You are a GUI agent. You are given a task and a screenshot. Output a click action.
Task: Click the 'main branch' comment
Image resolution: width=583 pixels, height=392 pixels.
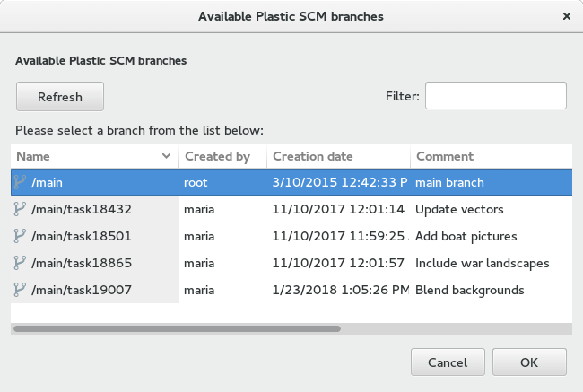click(449, 183)
